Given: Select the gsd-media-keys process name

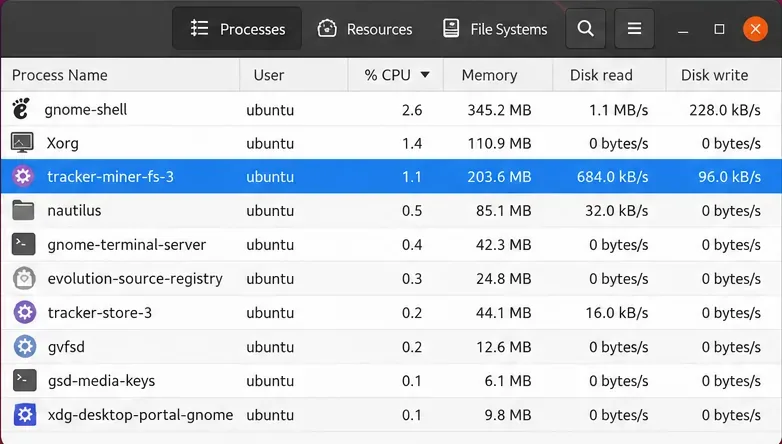Looking at the screenshot, I should (101, 381).
